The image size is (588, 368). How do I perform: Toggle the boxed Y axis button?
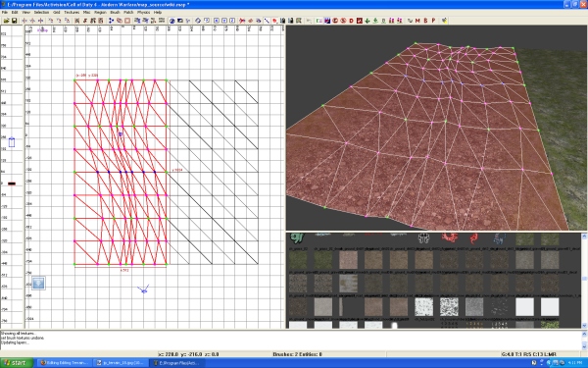[224, 21]
